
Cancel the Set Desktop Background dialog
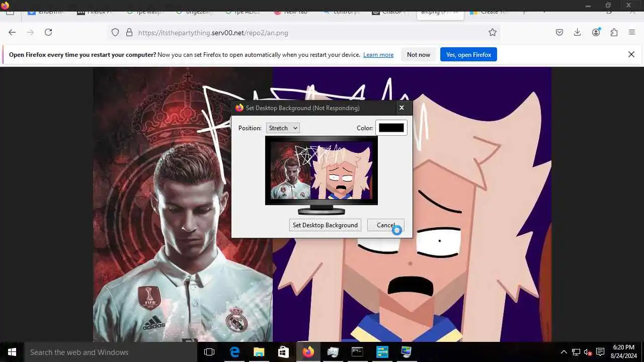coord(385,225)
